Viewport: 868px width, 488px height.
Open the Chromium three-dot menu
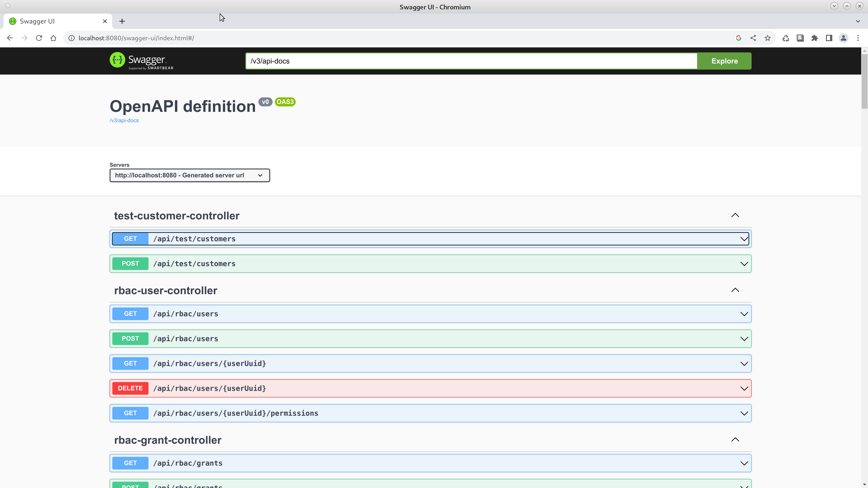(858, 38)
